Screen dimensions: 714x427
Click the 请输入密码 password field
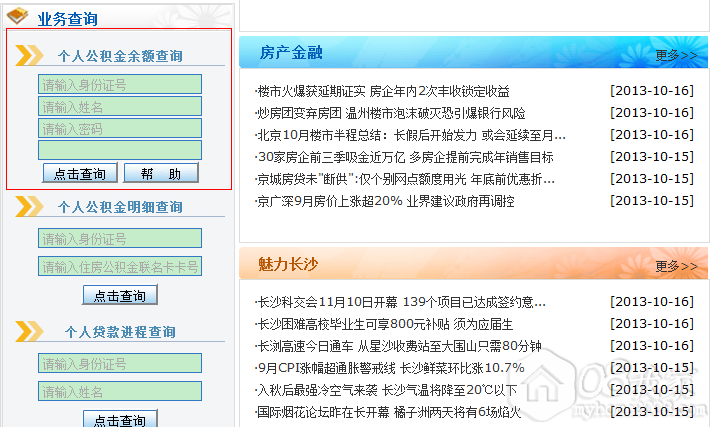pos(120,128)
